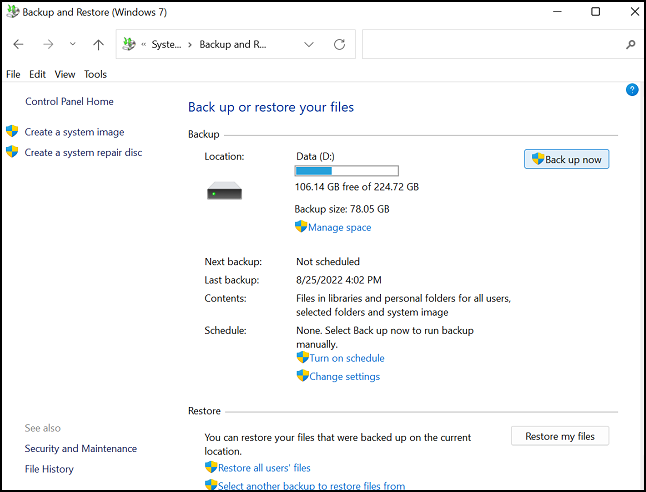
Task: Click the 'Backup size: 78.05 GB' text
Action: [342, 209]
